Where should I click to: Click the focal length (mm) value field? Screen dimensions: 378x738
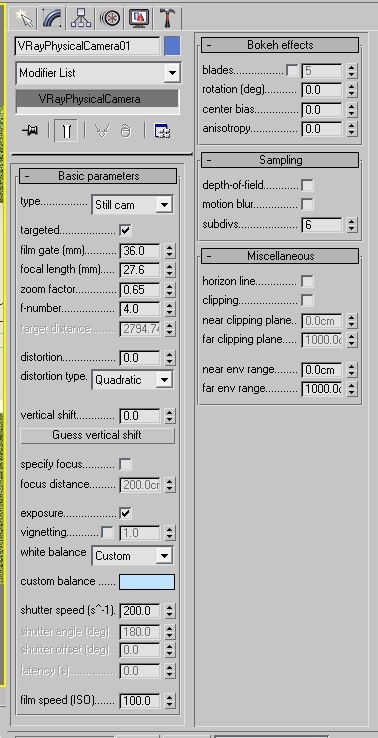(x=140, y=270)
